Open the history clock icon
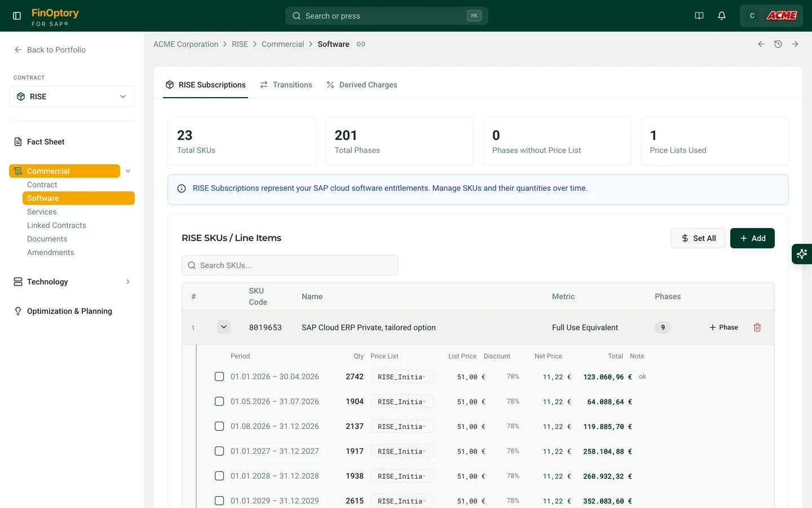This screenshot has height=508, width=812. pos(778,44)
